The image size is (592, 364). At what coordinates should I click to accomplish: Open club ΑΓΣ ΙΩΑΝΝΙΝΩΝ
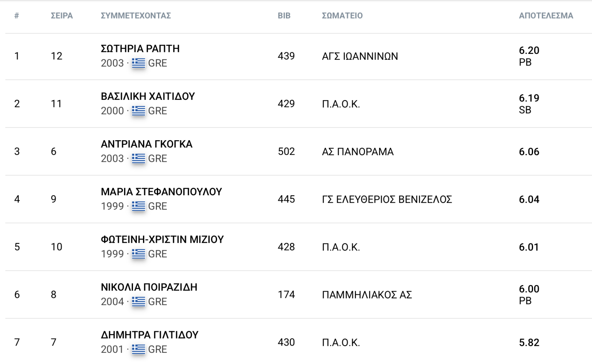coord(360,56)
